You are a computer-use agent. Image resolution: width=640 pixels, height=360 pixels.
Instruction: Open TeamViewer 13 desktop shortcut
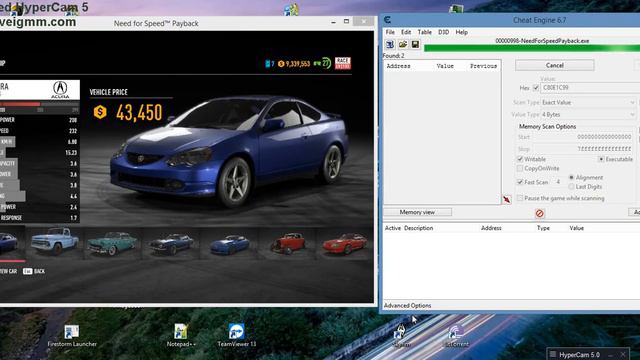(x=236, y=336)
